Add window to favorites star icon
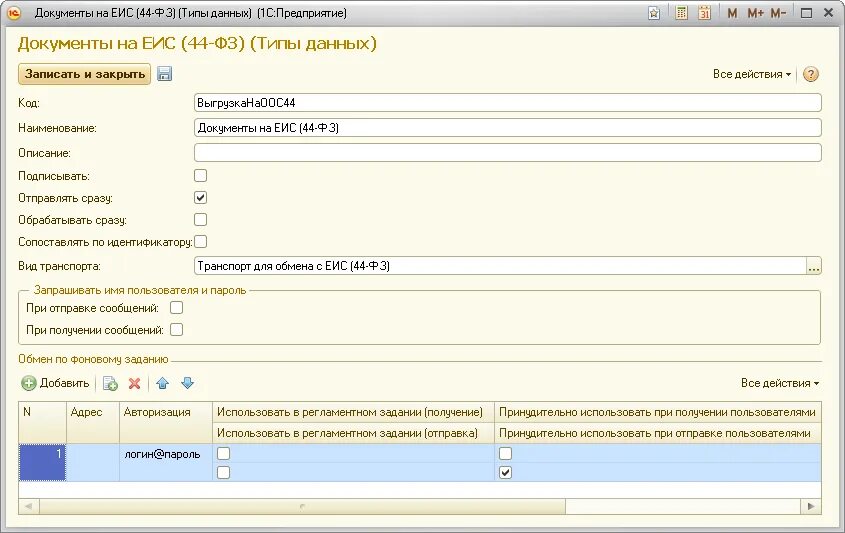This screenshot has width=845, height=533. point(654,13)
